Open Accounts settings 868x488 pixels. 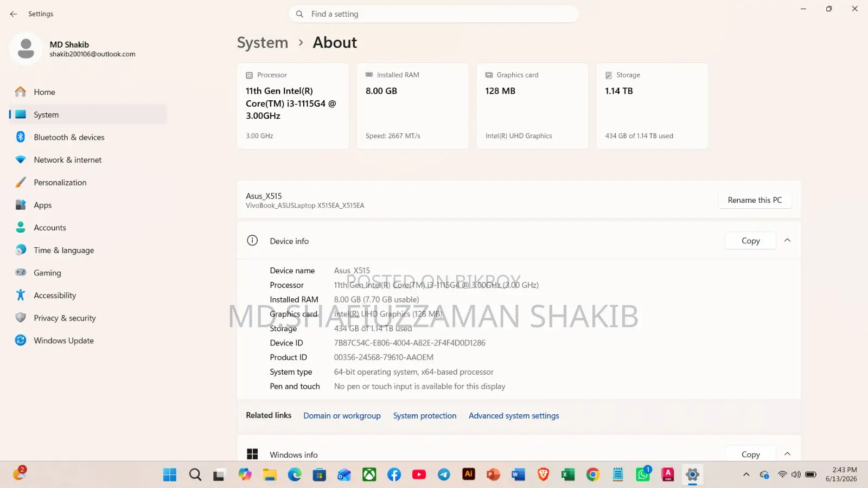click(88, 228)
